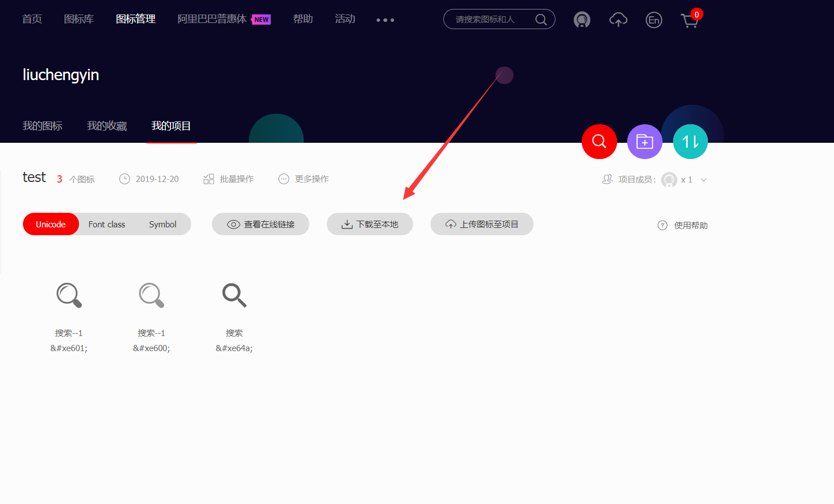The height and width of the screenshot is (504, 834).
Task: Click 上传图标至项目 upload icons button
Action: click(482, 224)
